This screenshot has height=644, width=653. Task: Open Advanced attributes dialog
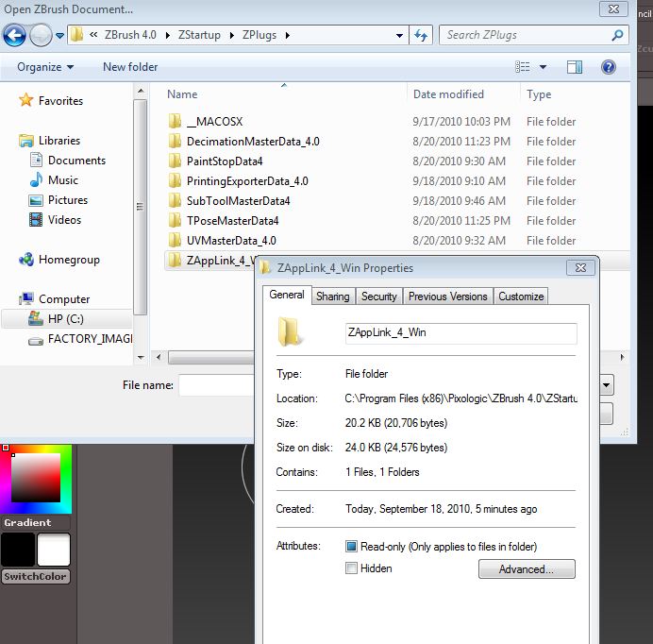pyautogui.click(x=527, y=569)
